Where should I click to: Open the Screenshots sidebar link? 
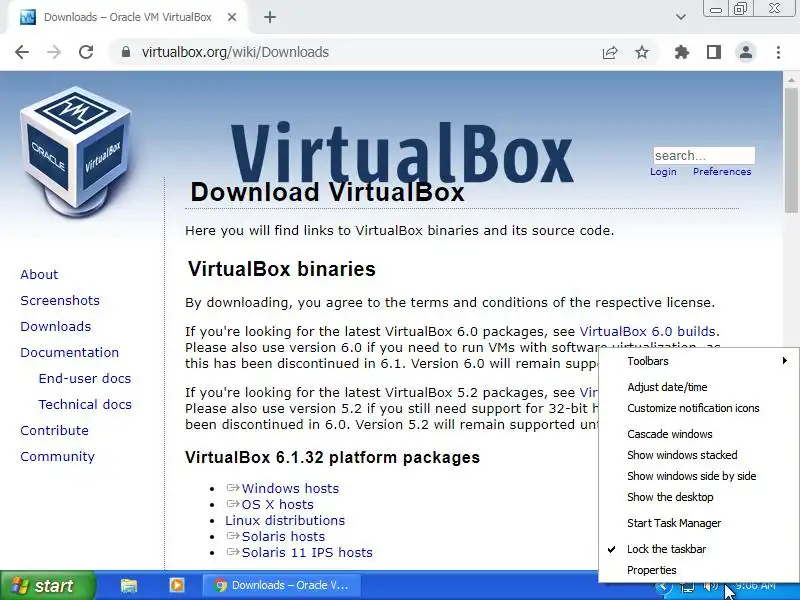(x=60, y=301)
